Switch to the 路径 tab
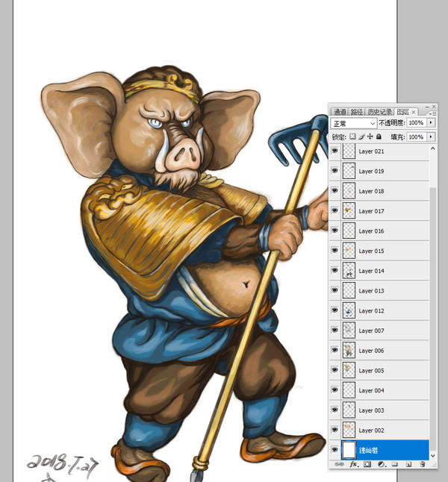 pos(357,112)
